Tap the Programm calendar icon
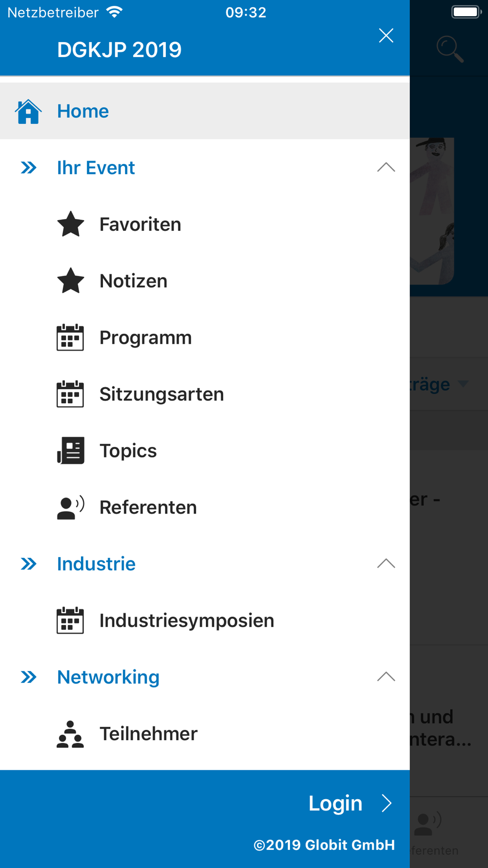The image size is (488, 868). click(x=70, y=338)
